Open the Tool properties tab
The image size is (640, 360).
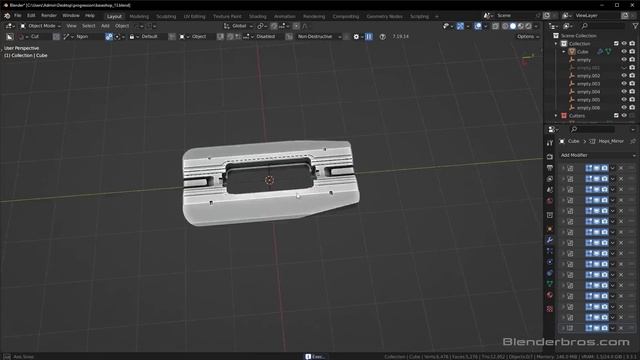click(x=550, y=143)
